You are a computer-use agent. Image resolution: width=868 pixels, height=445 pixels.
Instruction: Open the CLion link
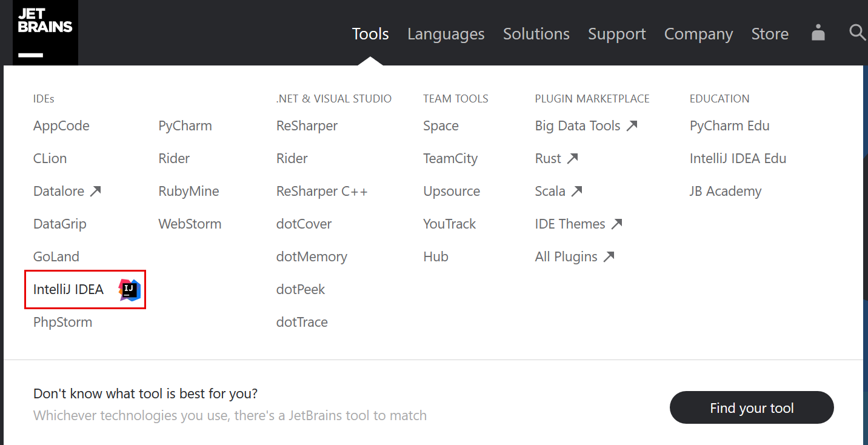tap(50, 159)
